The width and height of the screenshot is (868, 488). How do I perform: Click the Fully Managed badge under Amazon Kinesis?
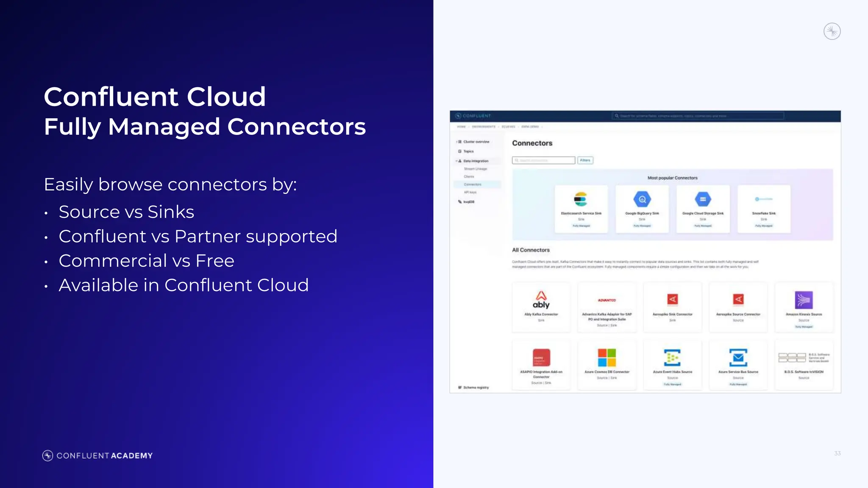point(804,327)
